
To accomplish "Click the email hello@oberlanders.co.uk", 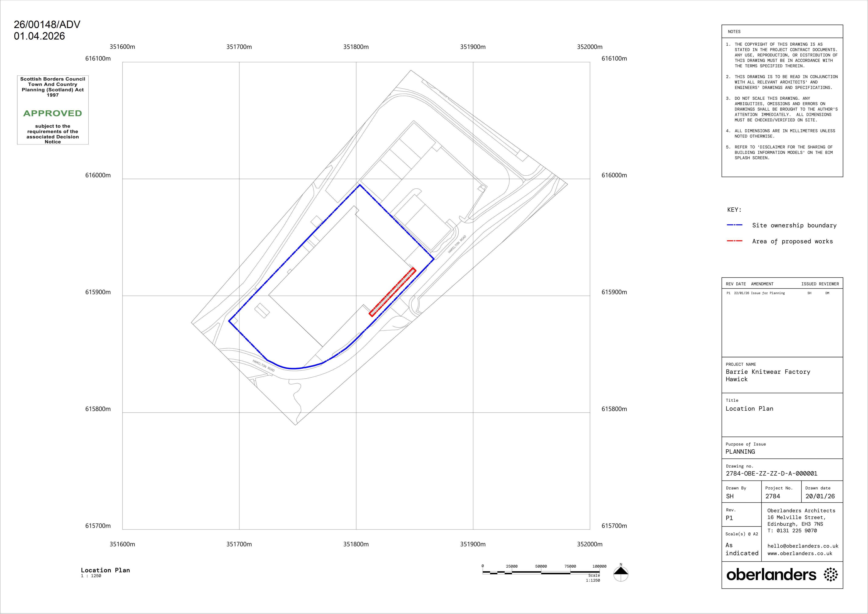I will [803, 546].
